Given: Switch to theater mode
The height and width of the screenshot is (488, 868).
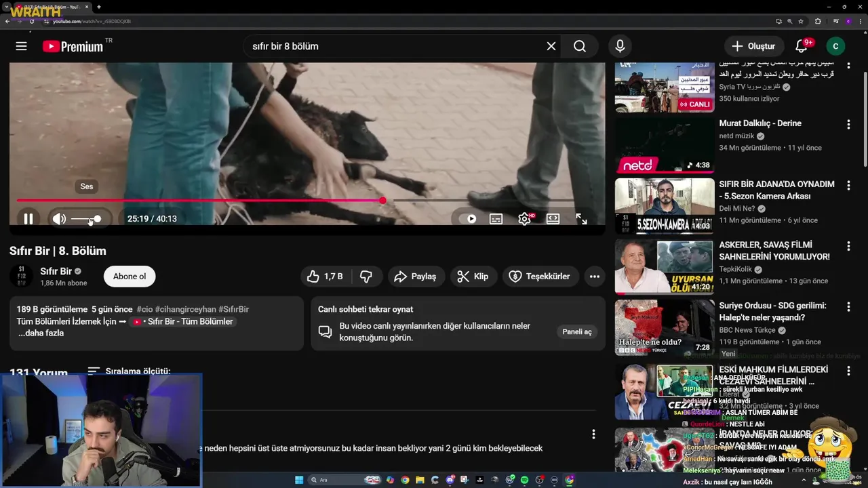Looking at the screenshot, I should 553,219.
